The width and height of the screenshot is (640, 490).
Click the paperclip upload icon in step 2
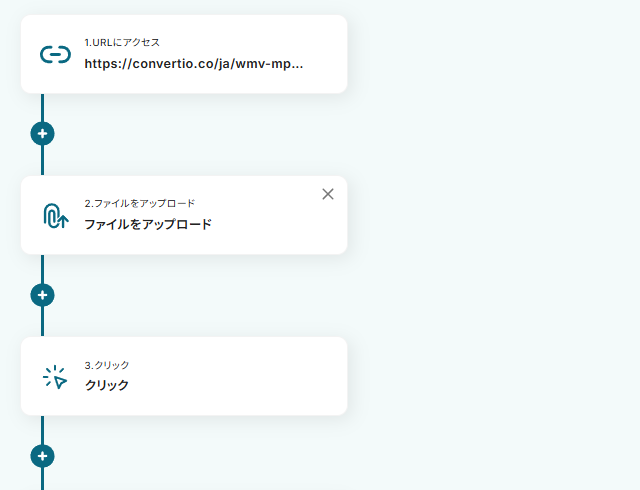pyautogui.click(x=55, y=215)
